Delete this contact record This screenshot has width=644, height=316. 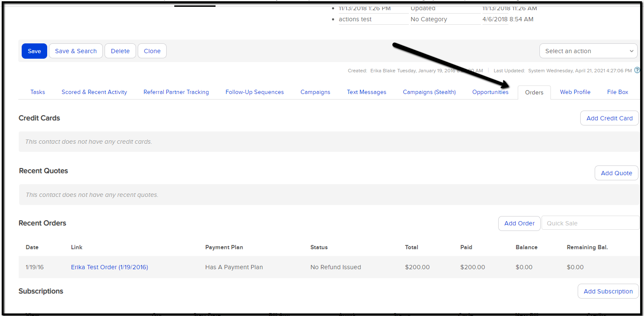pyautogui.click(x=120, y=51)
